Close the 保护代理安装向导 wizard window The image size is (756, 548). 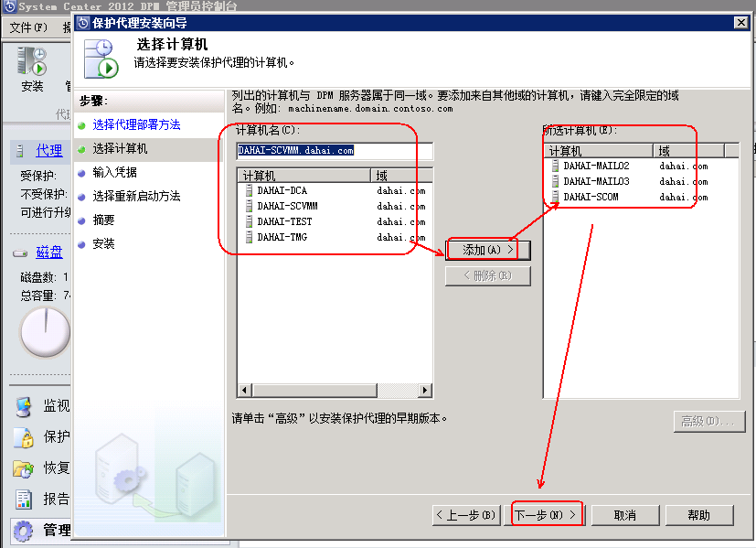click(740, 23)
